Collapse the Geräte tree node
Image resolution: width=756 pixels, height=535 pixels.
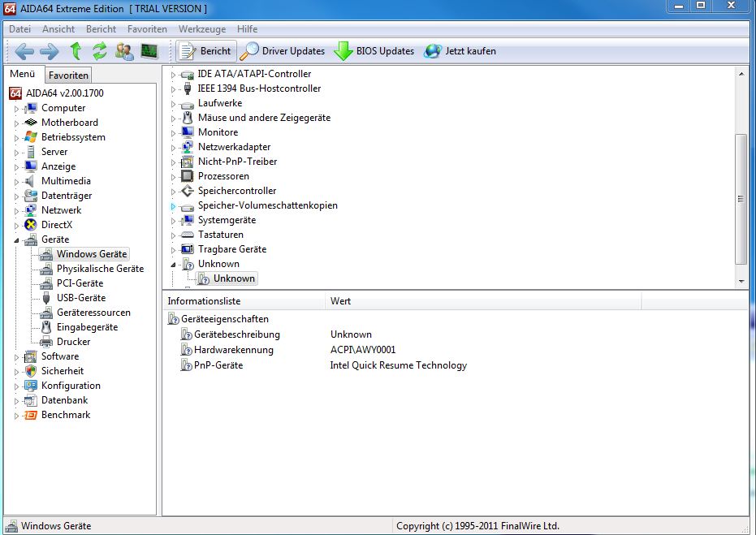[16, 239]
